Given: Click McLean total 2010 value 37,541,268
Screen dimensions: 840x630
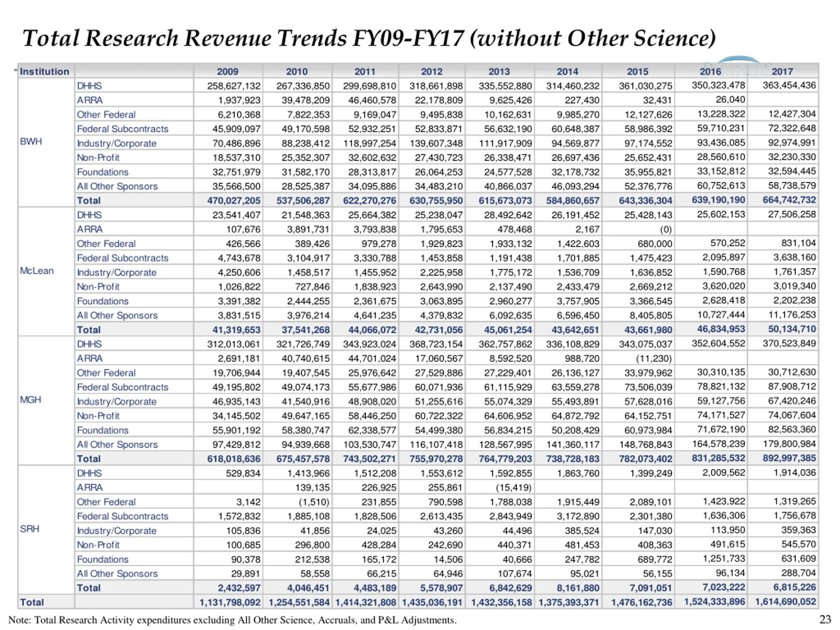Looking at the screenshot, I should pyautogui.click(x=305, y=330).
